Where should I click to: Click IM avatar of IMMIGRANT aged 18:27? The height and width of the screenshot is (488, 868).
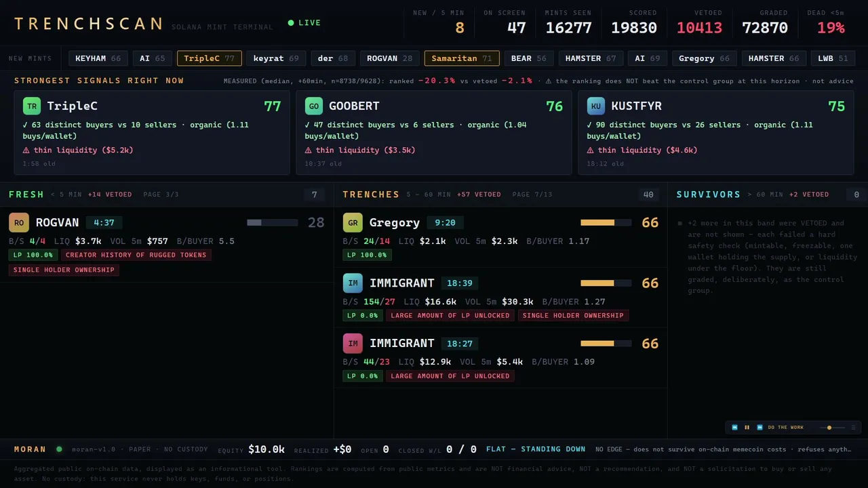[353, 344]
